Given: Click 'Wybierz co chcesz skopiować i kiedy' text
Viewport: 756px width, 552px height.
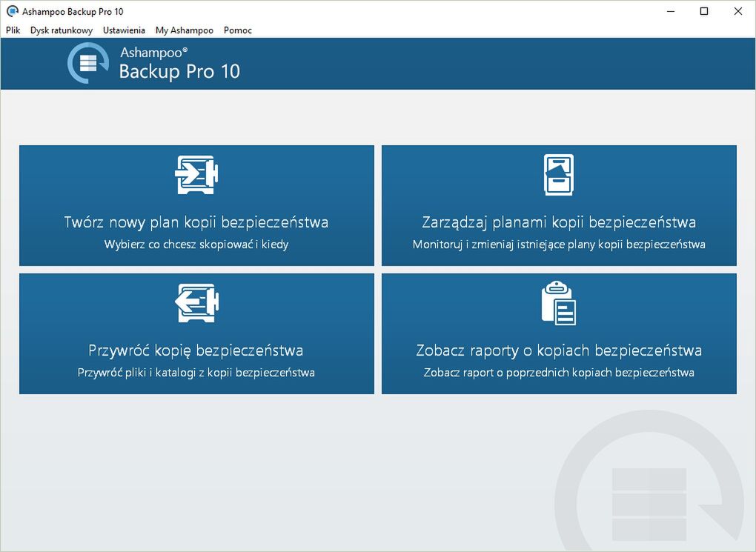Looking at the screenshot, I should pos(196,245).
